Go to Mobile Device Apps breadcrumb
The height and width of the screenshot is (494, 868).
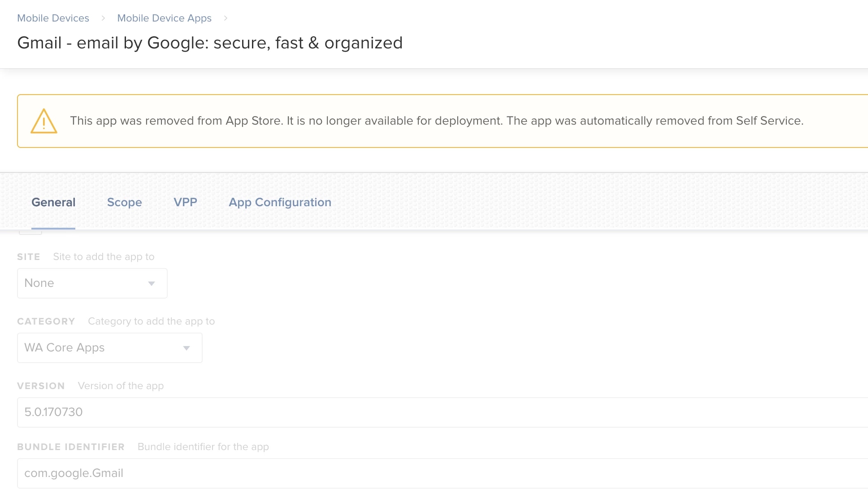(x=164, y=18)
